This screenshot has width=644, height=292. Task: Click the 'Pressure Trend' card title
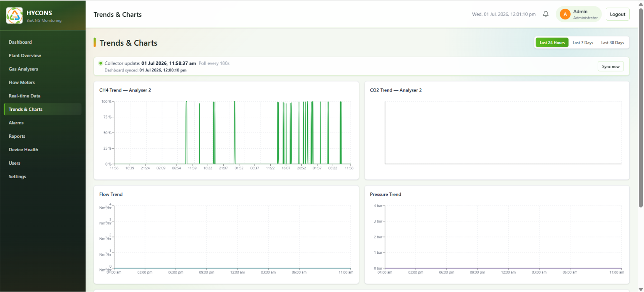click(x=386, y=195)
